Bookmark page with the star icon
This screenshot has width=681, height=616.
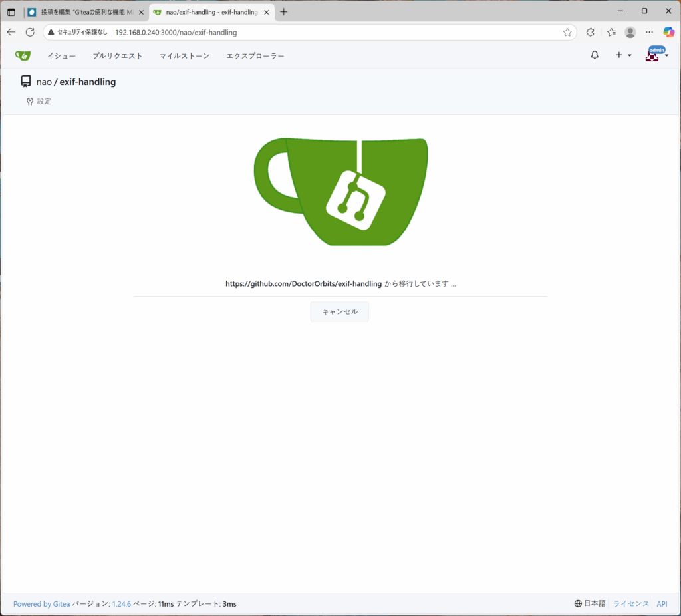pyautogui.click(x=567, y=32)
